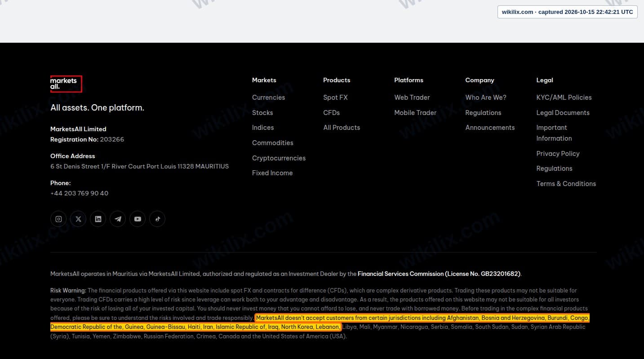
Task: Visit the X (Twitter) profile icon
Action: [78, 219]
